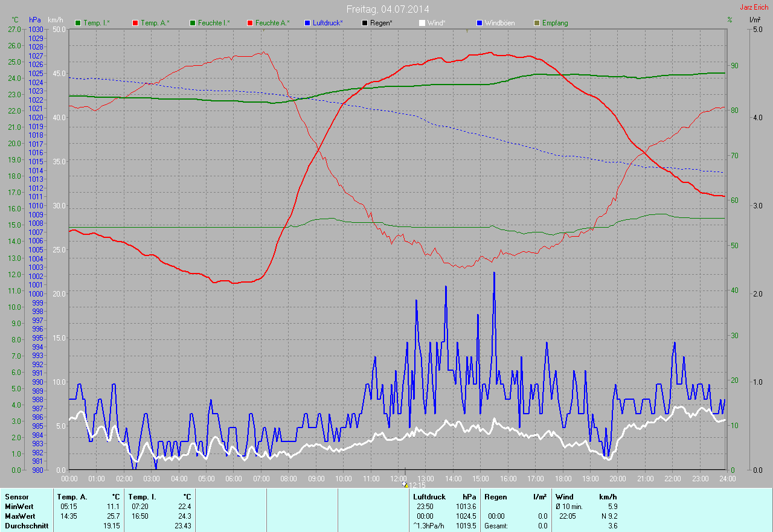This screenshot has width=773, height=532.
Task: Click the Luftdruck column header in table
Action: [x=429, y=496]
